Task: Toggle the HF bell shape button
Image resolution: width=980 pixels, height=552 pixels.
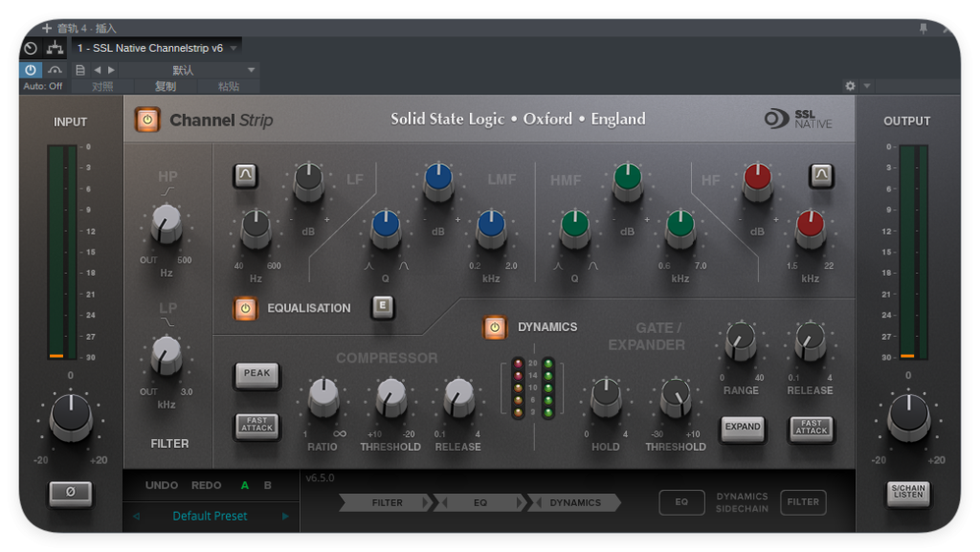Action: 821,175
